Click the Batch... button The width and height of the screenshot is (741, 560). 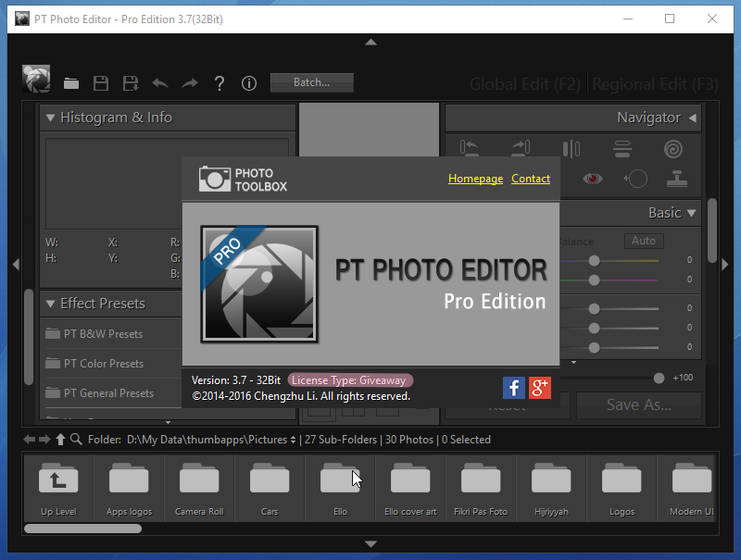pos(312,82)
